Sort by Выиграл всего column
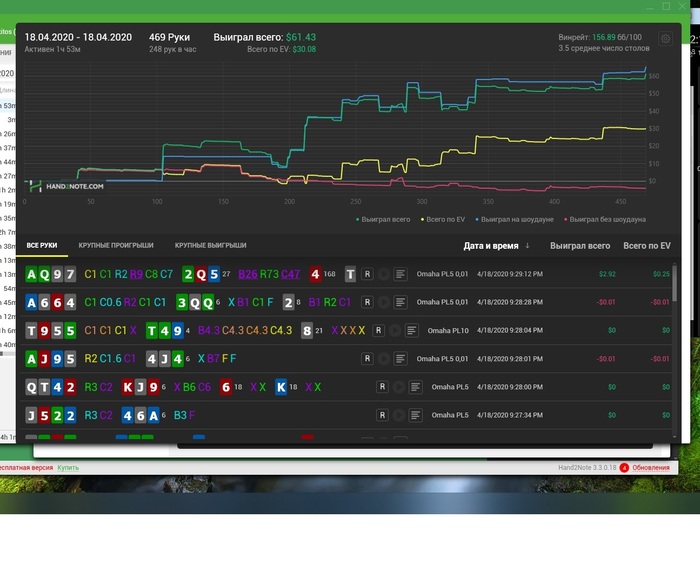The image size is (700, 584). 580,246
